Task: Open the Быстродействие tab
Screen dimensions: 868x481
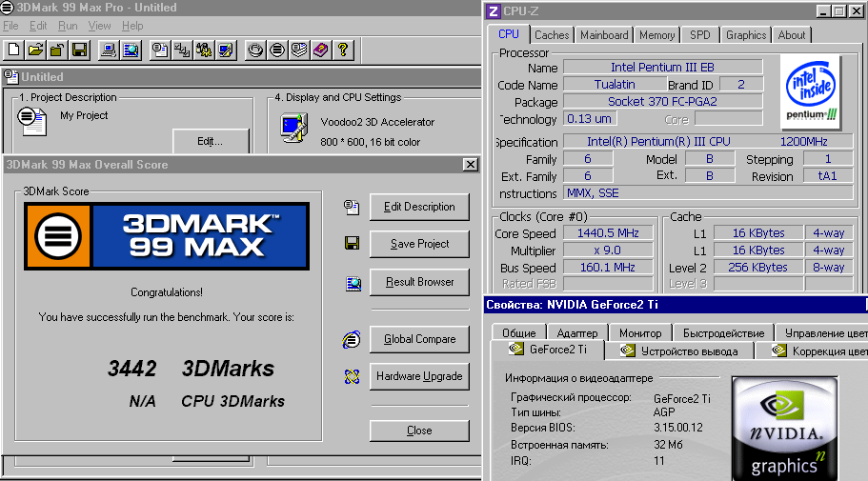Action: 723,332
